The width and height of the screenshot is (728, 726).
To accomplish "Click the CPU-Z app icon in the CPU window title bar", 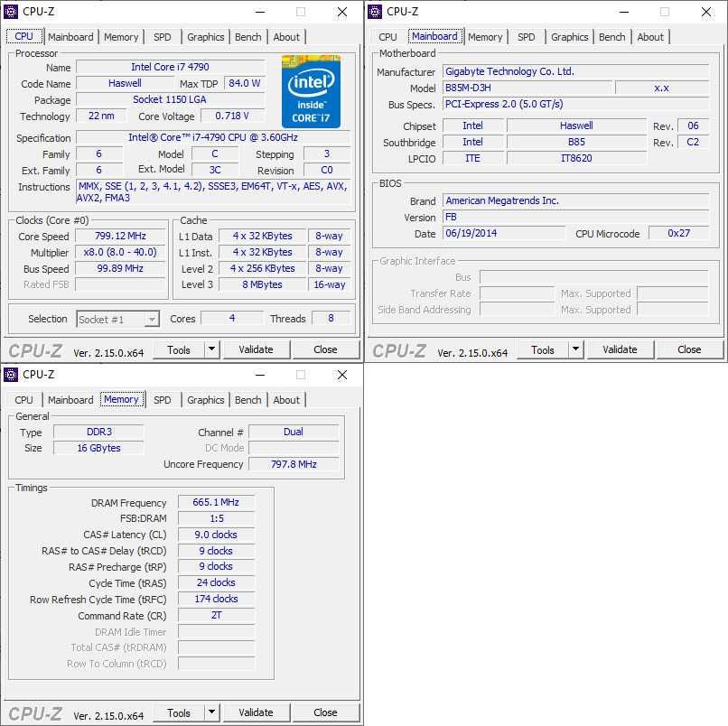I will point(11,12).
